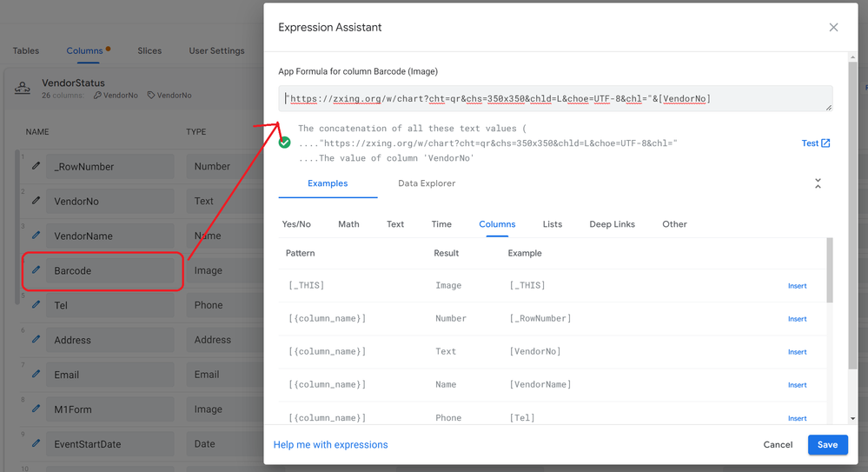Edit the EventStartDate column pencil icon
Viewport: 868px width, 472px height.
pos(36,443)
